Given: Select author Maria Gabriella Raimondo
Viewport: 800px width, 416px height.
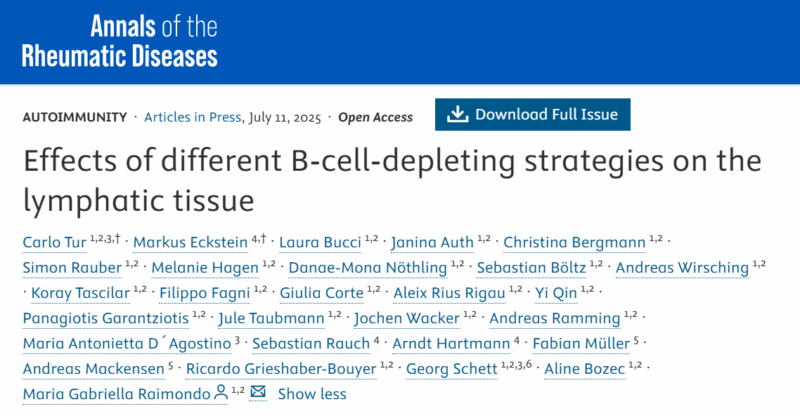Looking at the screenshot, I should (x=117, y=394).
